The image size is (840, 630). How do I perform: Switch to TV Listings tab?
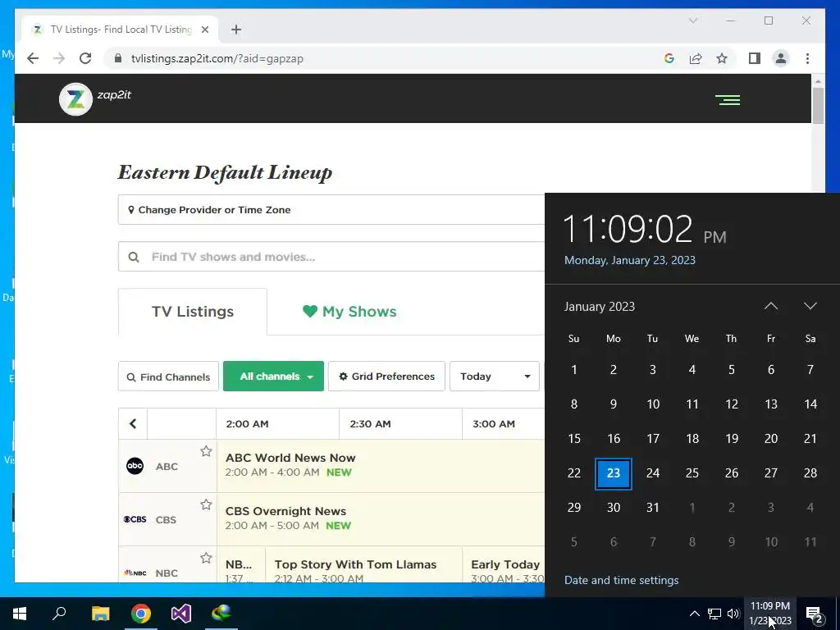pyautogui.click(x=192, y=311)
